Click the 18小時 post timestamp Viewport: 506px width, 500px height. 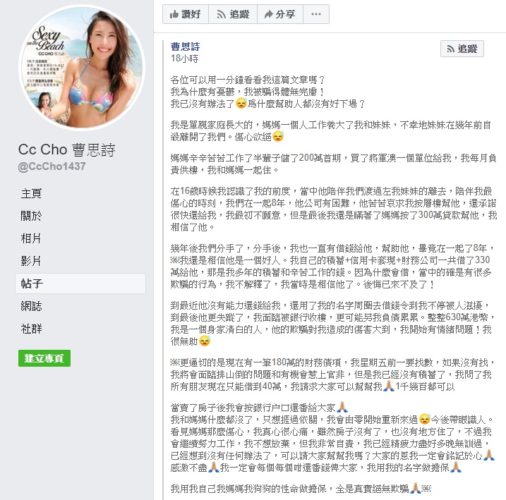[x=184, y=59]
